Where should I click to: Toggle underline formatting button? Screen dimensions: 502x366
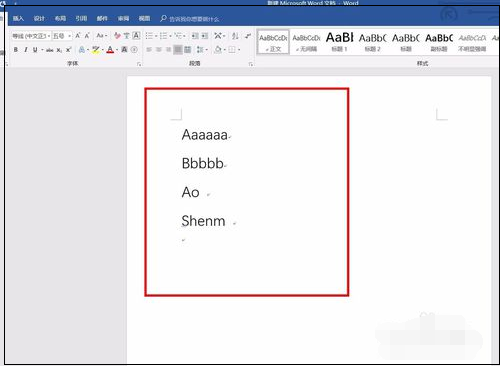[x=35, y=50]
